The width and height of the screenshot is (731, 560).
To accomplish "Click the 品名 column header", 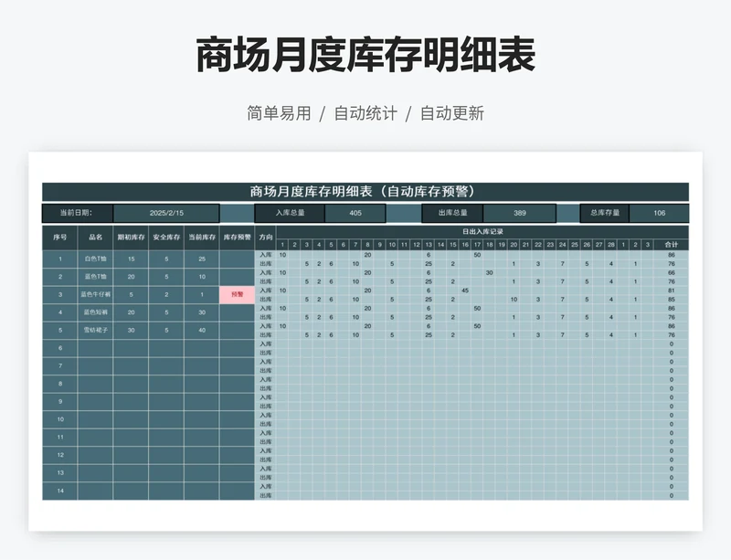I will 95,238.
